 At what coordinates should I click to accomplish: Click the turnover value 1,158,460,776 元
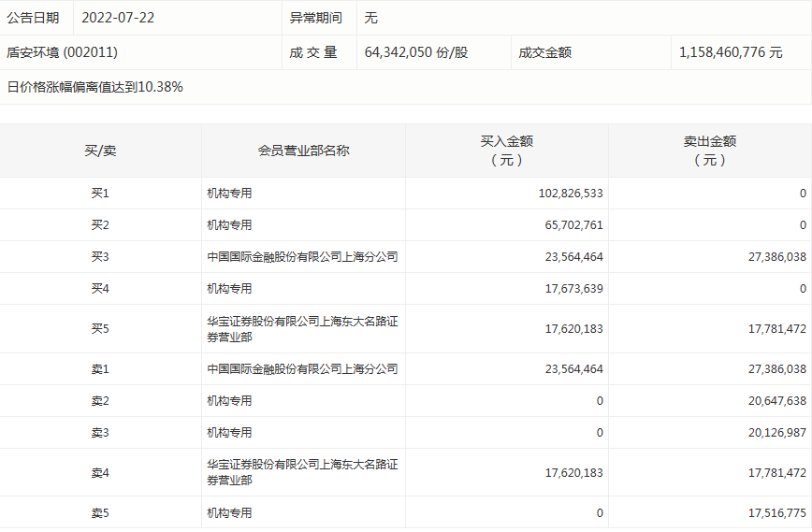click(731, 52)
